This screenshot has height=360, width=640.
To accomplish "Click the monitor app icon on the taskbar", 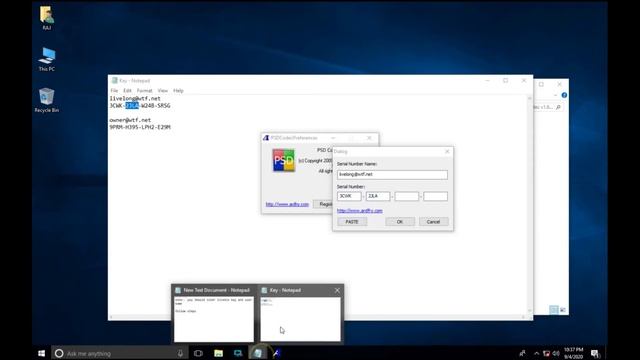I will (238, 353).
